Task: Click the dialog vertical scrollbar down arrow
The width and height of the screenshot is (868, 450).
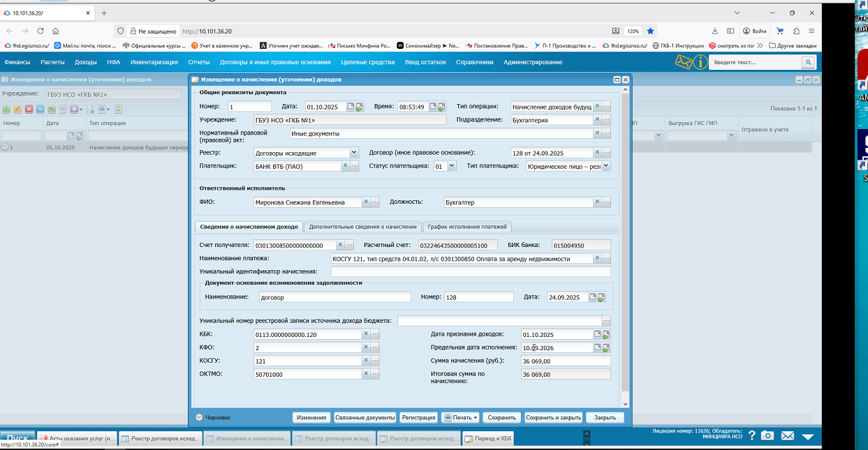Action: [x=625, y=403]
